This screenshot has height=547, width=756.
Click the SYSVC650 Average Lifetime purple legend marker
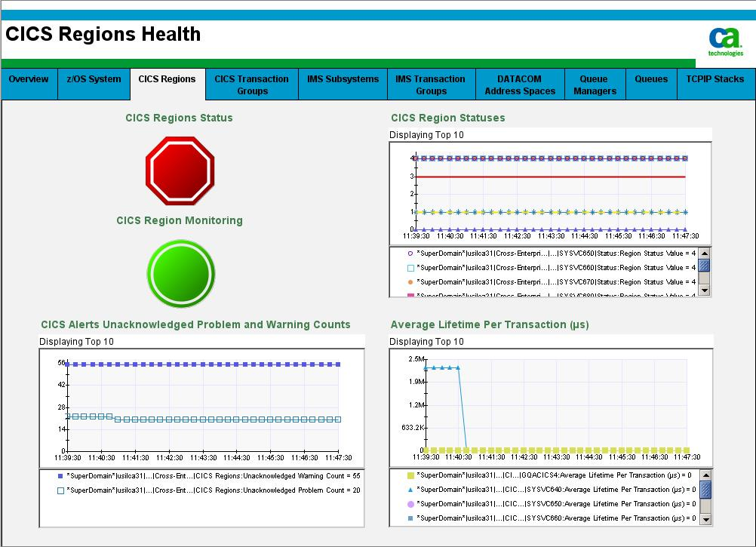[410, 504]
